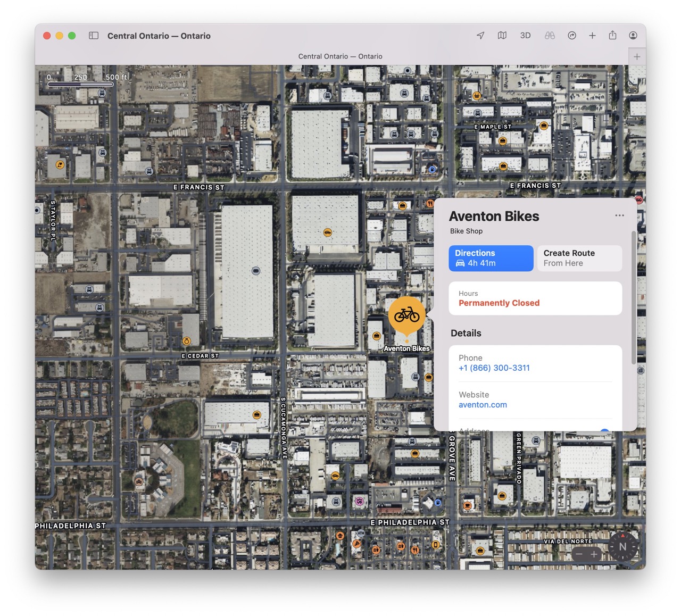Add a new tab with plus button
The width and height of the screenshot is (681, 616).
637,57
